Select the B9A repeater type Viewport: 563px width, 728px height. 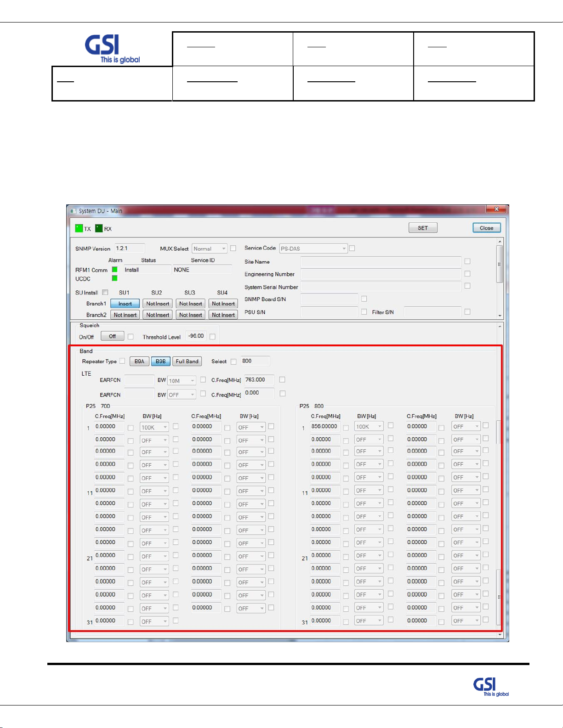coord(139,361)
